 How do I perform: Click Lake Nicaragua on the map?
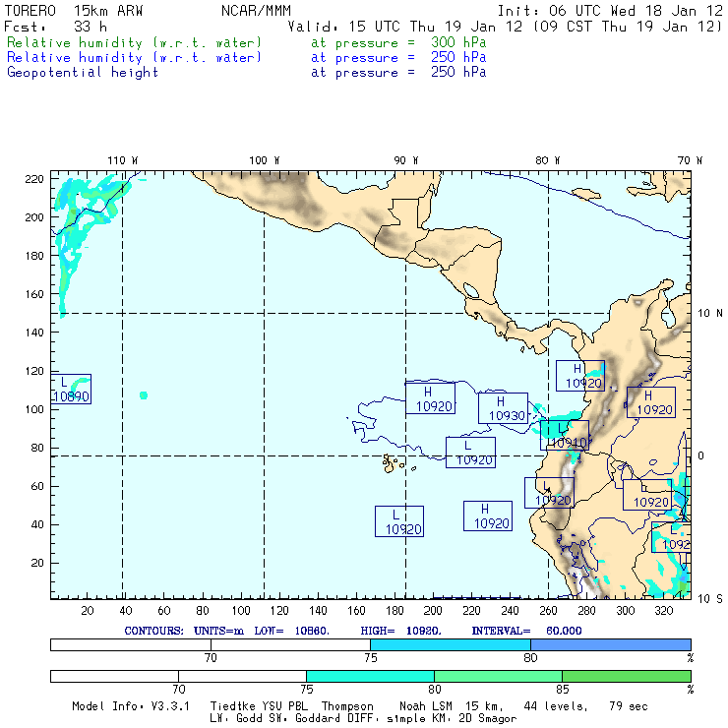click(x=471, y=290)
